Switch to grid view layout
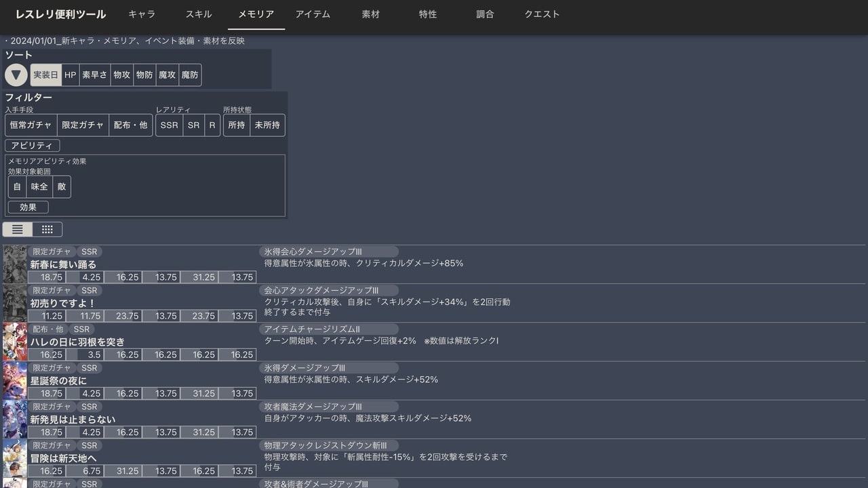This screenshot has width=868, height=488. tap(47, 230)
